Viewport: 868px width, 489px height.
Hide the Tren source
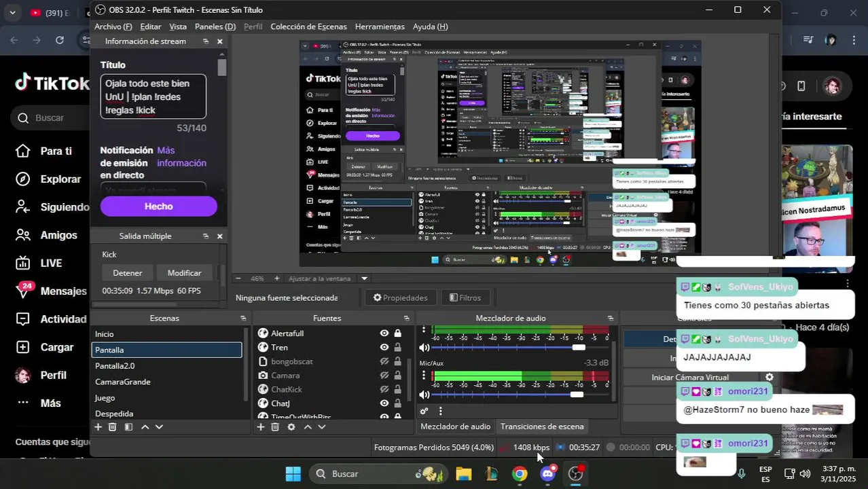tap(384, 348)
